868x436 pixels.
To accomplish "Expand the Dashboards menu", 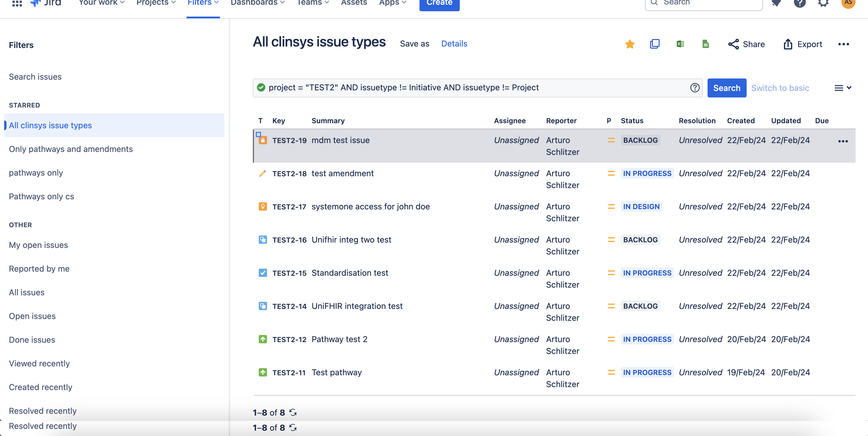I will coord(258,3).
